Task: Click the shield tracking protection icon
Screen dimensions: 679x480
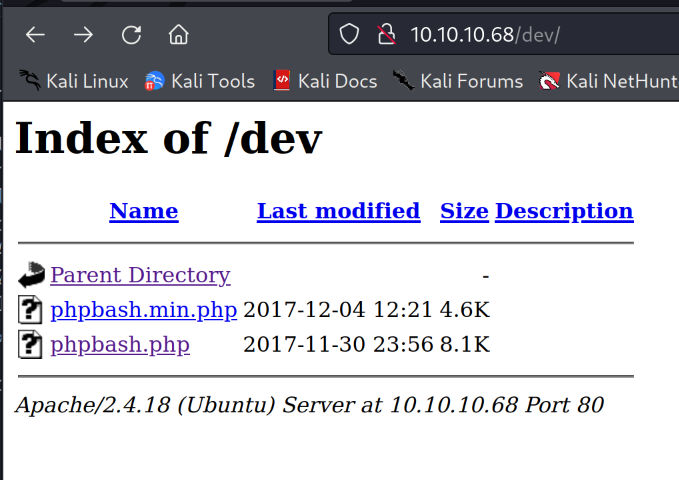Action: 349,35
